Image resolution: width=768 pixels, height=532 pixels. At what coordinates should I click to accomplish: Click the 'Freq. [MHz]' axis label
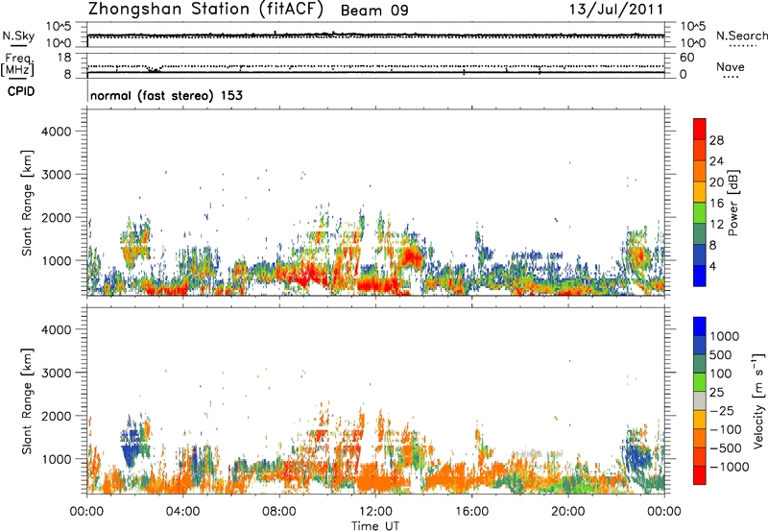coord(17,65)
